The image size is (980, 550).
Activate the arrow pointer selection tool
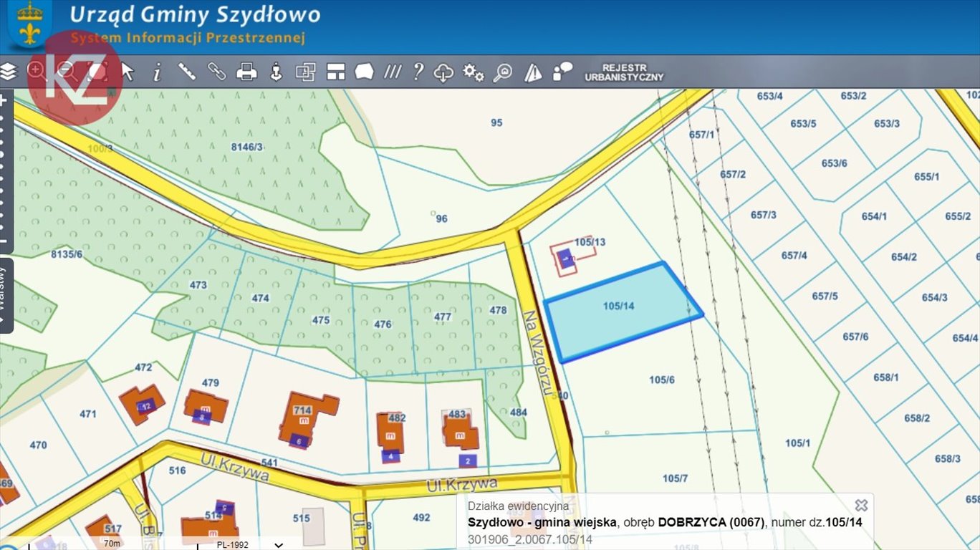pos(128,72)
